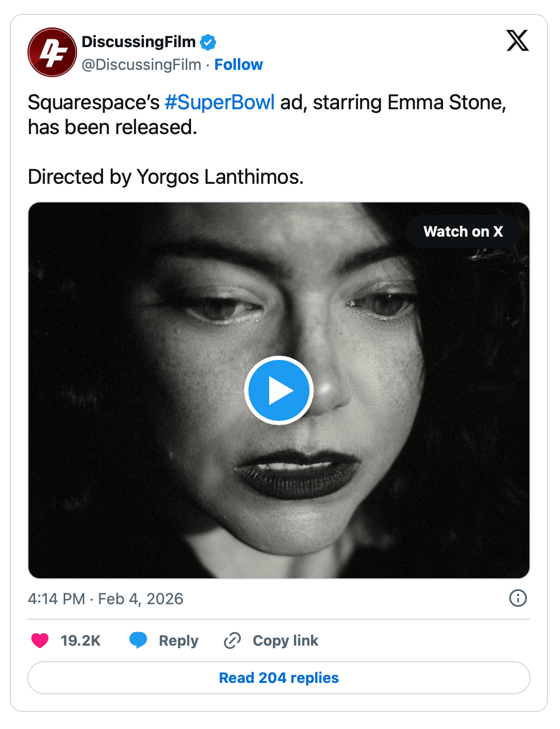
Task: Open the #SuperBowl hashtag
Action: [219, 103]
